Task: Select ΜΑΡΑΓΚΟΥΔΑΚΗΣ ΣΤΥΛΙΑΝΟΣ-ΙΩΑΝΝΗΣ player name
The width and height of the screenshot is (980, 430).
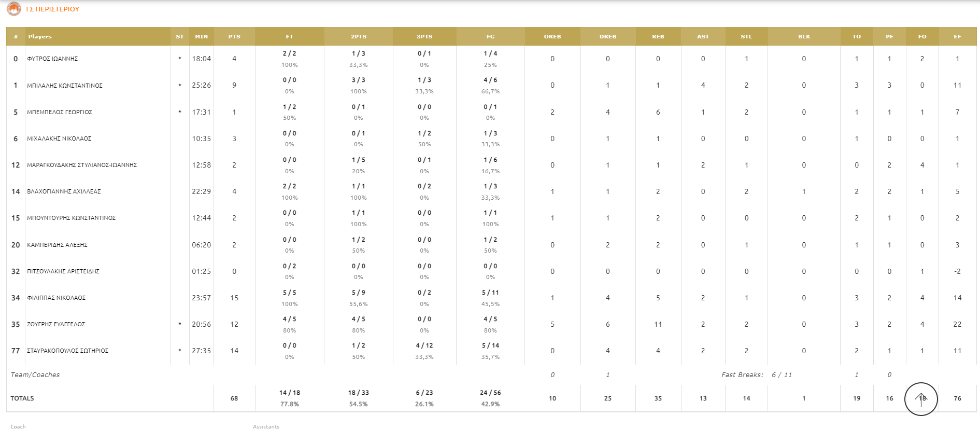Action: coord(82,165)
